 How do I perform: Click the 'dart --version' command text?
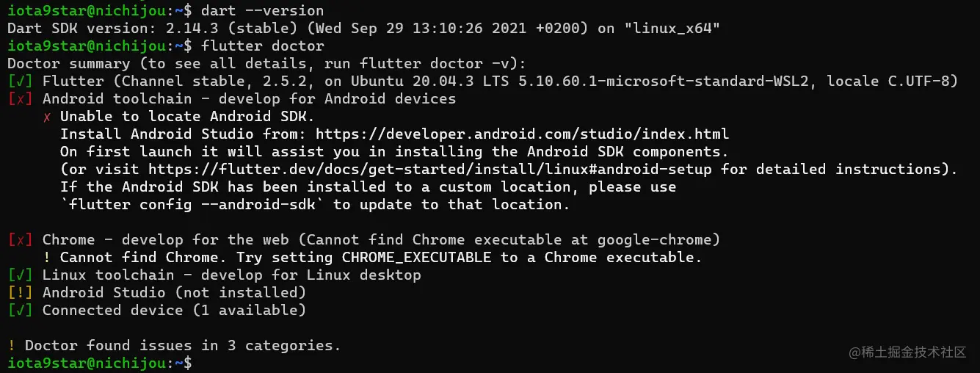point(262,10)
